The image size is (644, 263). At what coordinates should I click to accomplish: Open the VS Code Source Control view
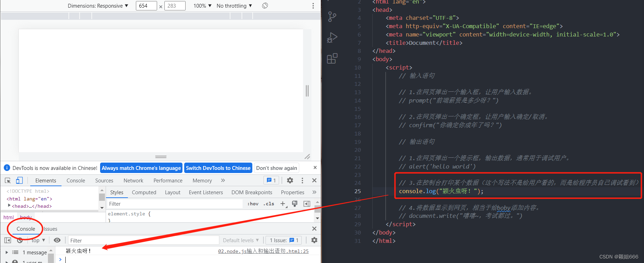(x=332, y=17)
